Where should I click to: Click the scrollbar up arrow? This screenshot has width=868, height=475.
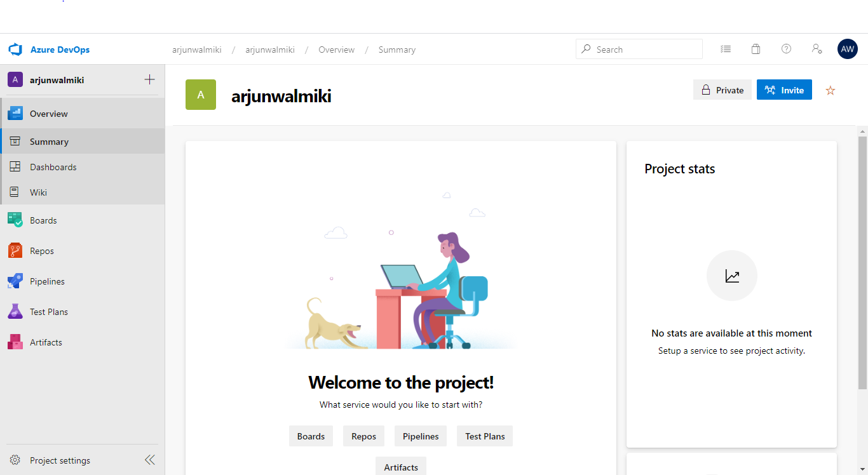862,131
